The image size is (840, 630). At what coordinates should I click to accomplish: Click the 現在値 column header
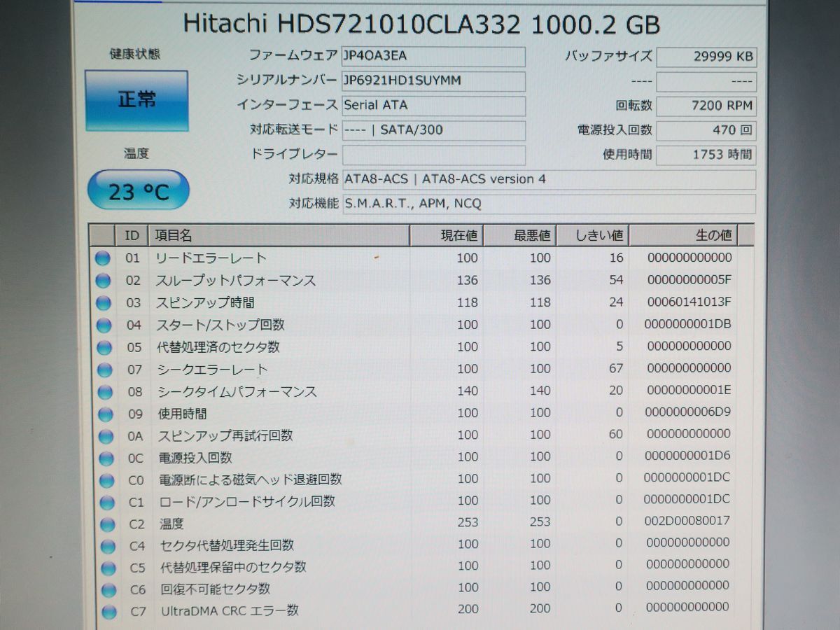(x=447, y=235)
